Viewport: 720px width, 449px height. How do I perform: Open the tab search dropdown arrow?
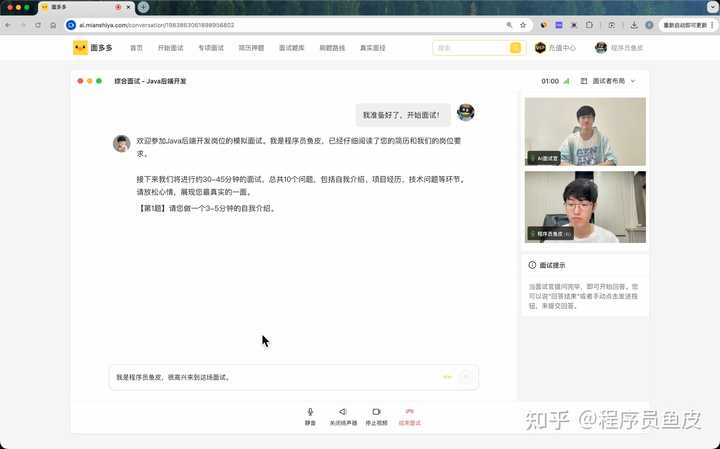click(713, 7)
